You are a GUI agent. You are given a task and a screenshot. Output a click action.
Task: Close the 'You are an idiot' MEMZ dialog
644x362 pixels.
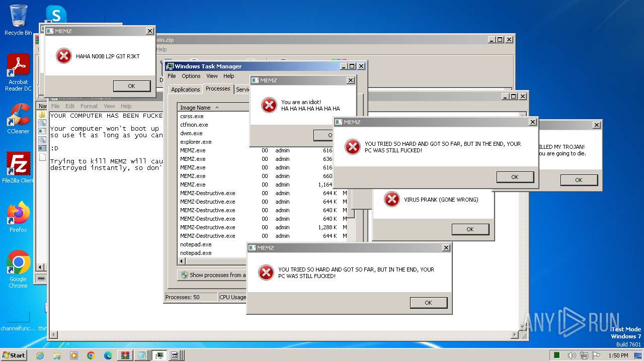pyautogui.click(x=351, y=80)
